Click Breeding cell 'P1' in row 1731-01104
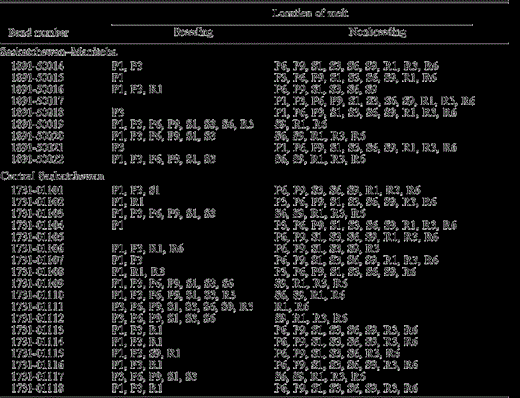 pos(118,225)
